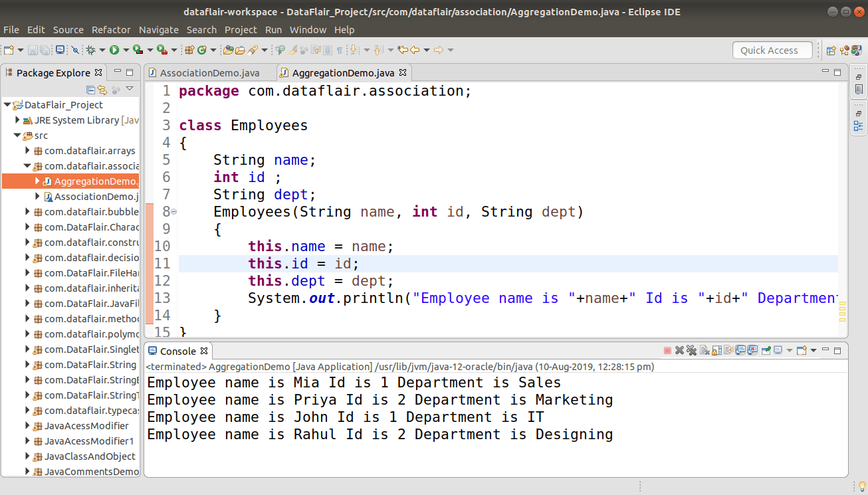Click the New file wizard icon
Image resolution: width=868 pixels, height=495 pixels.
pos(8,50)
